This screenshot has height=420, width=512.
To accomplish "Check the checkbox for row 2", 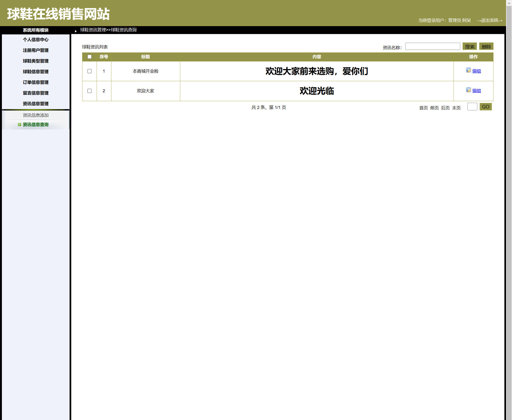I will 90,91.
